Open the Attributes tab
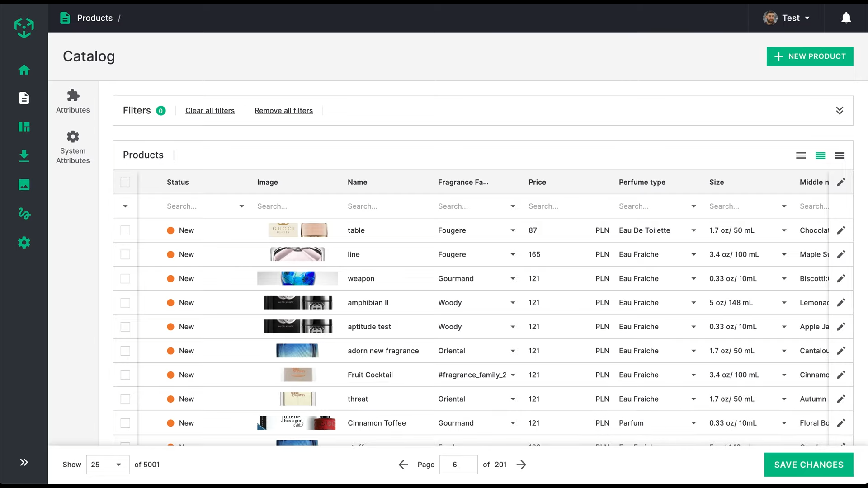Image resolution: width=868 pixels, height=488 pixels. coord(73,101)
